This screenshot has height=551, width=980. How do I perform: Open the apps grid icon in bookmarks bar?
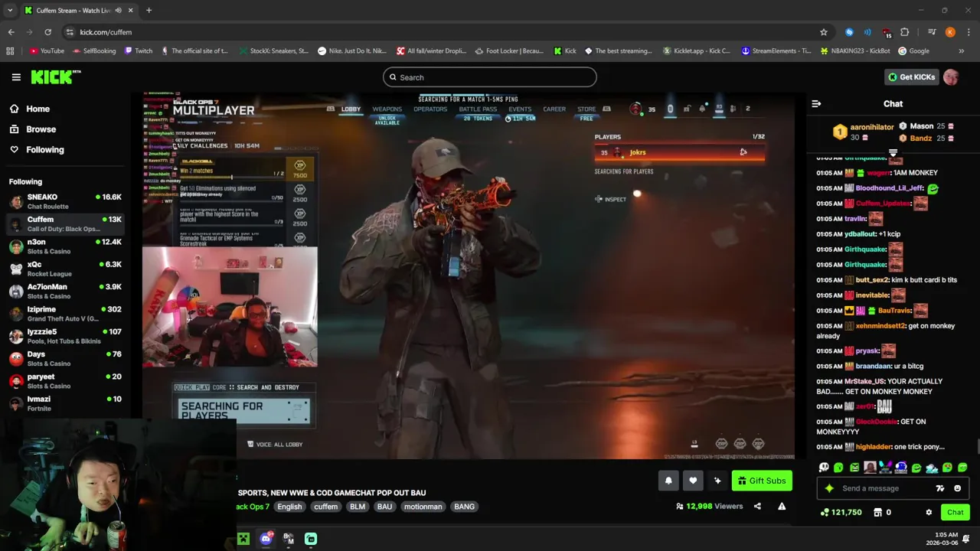(10, 51)
